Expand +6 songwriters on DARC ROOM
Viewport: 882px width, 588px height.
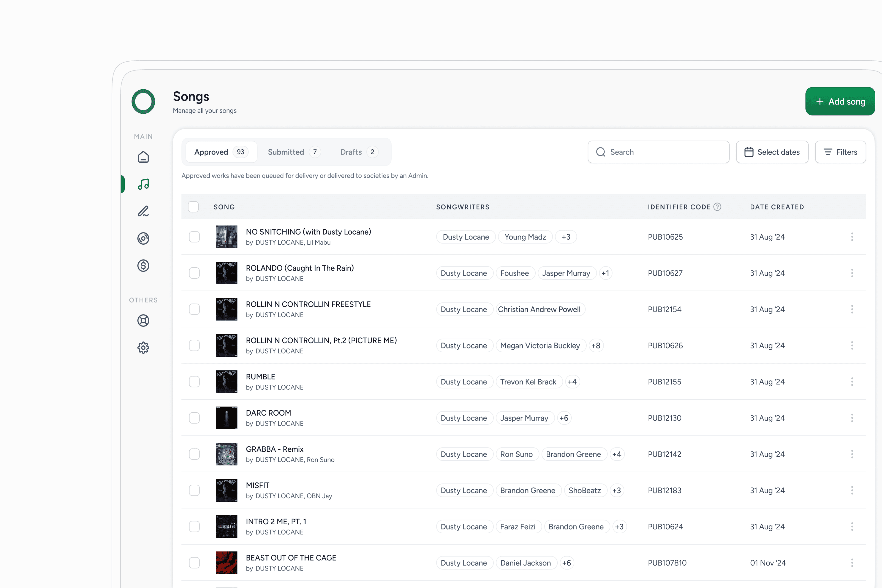tap(564, 418)
